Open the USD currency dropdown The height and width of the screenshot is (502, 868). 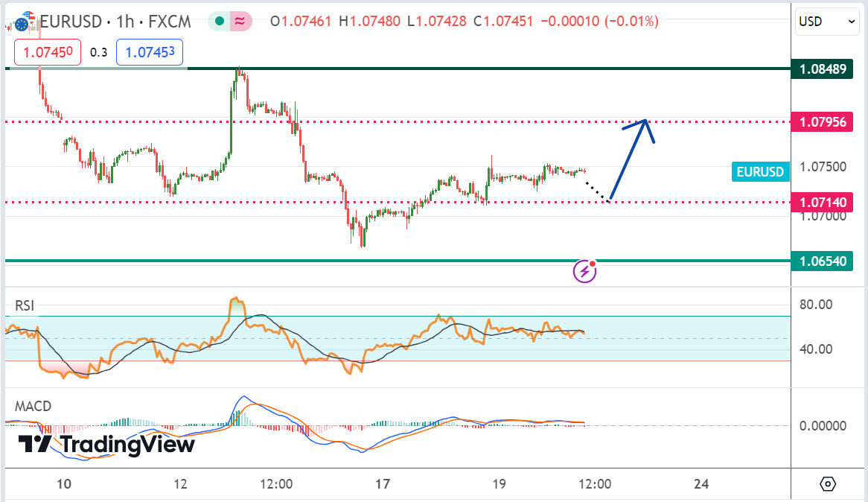point(827,22)
